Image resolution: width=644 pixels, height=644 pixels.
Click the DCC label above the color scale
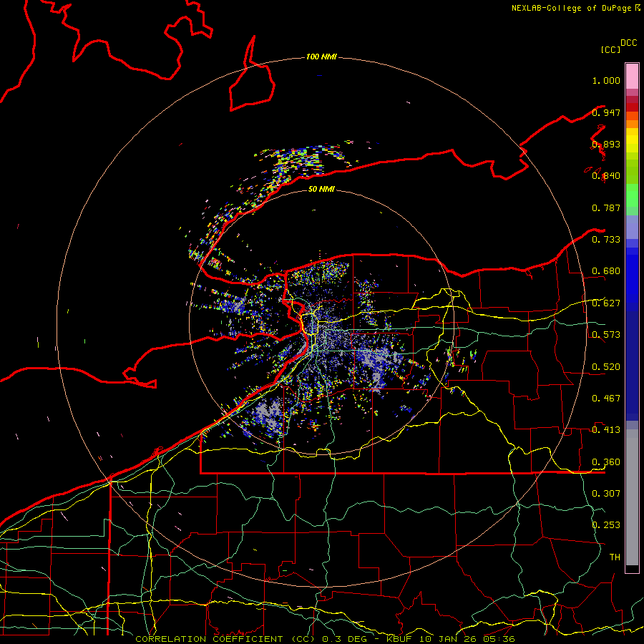pos(629,43)
